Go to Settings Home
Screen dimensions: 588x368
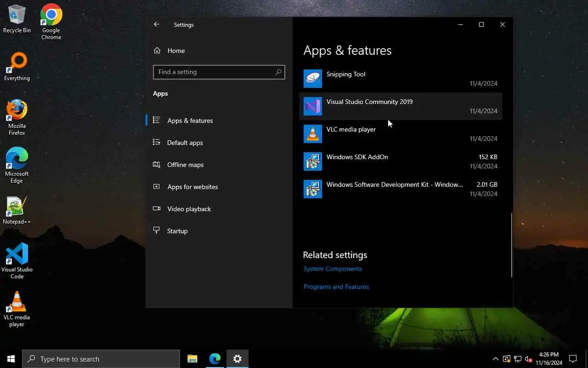coord(219,51)
